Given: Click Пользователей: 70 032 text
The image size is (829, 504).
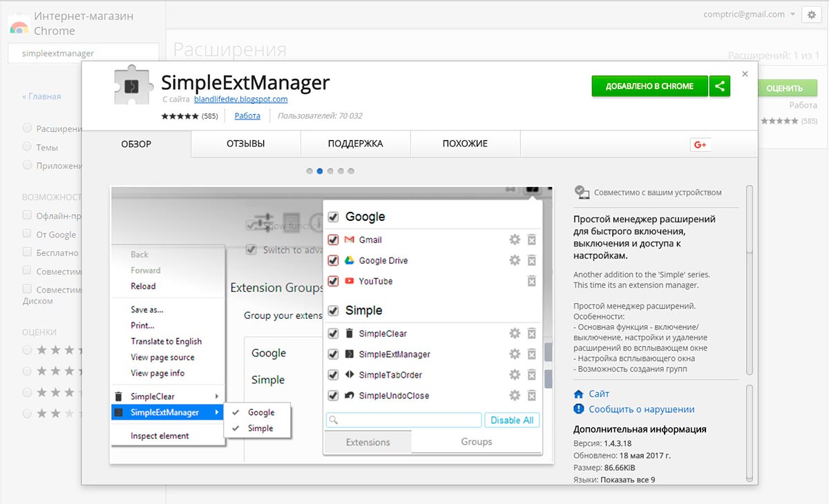Looking at the screenshot, I should click(320, 116).
